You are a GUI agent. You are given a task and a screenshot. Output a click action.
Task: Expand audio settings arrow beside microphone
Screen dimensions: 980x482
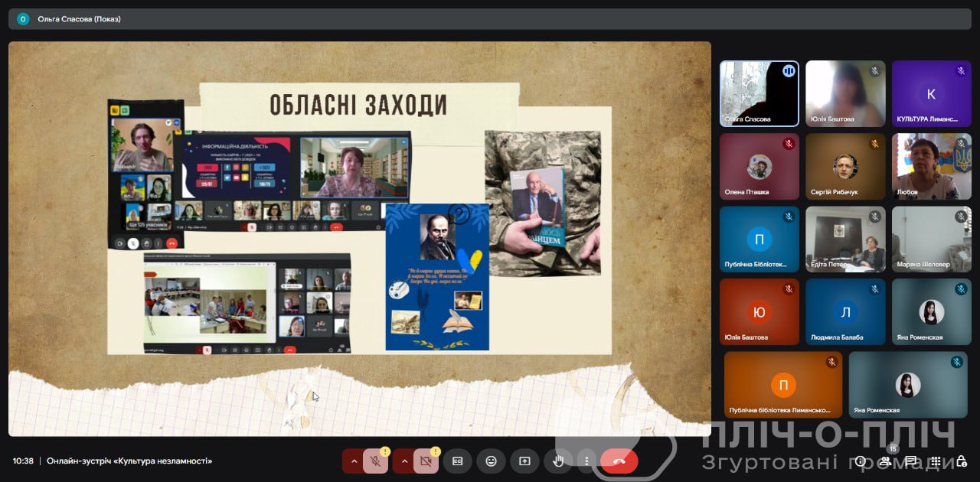coord(353,461)
